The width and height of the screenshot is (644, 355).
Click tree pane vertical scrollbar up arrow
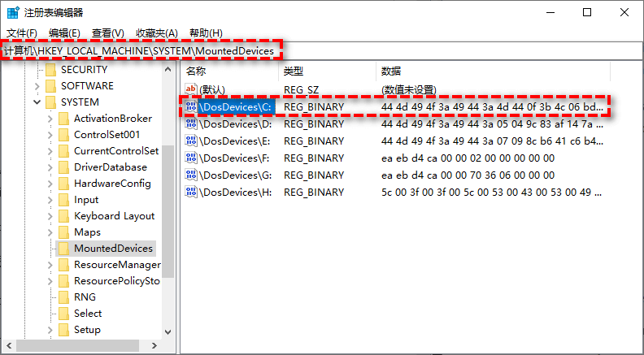coord(168,69)
